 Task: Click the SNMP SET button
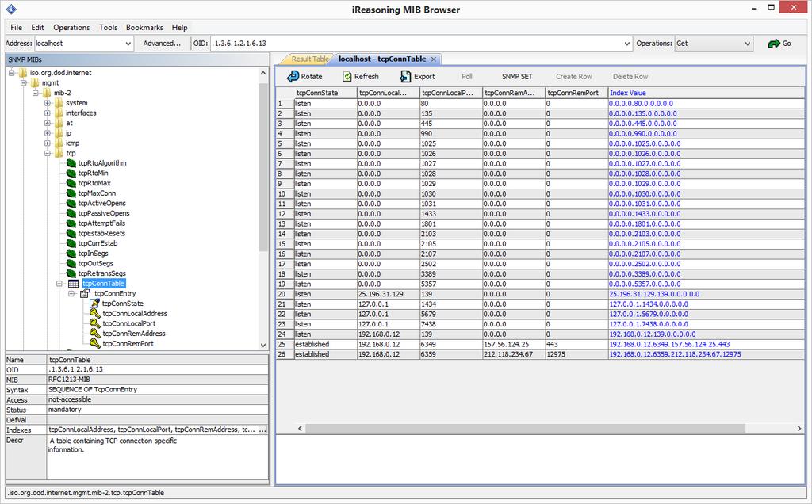517,77
